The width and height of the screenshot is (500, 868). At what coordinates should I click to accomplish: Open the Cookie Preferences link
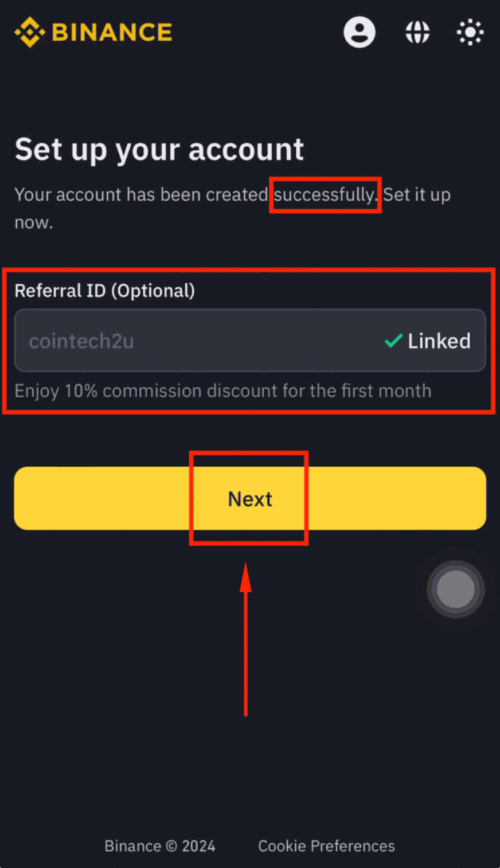tap(326, 846)
